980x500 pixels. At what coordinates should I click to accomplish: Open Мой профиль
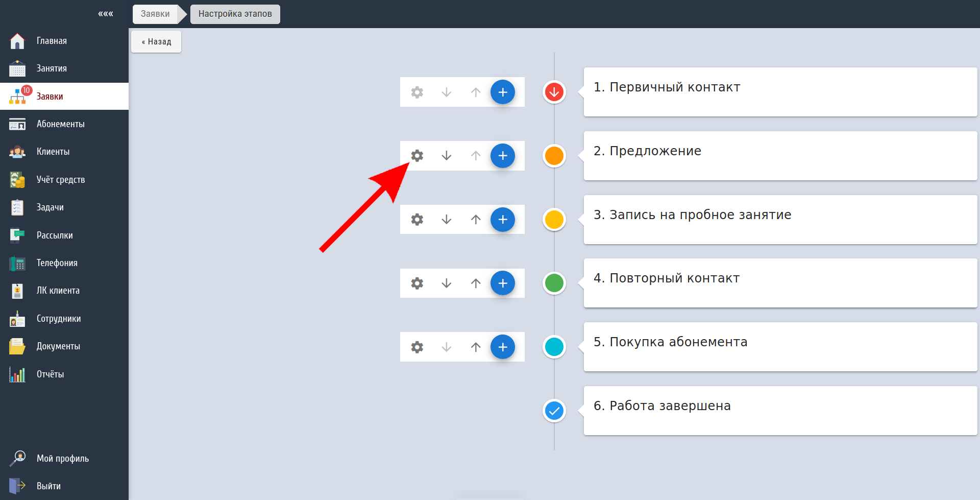tap(64, 459)
